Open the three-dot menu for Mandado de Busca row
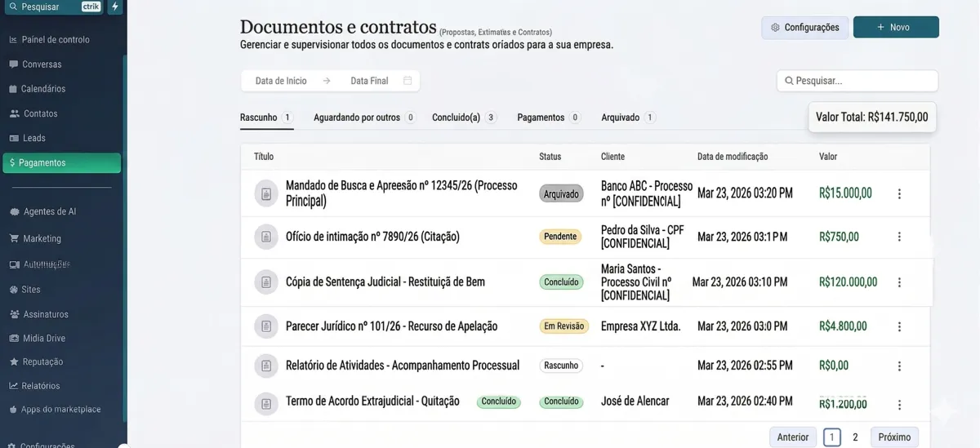 point(899,194)
